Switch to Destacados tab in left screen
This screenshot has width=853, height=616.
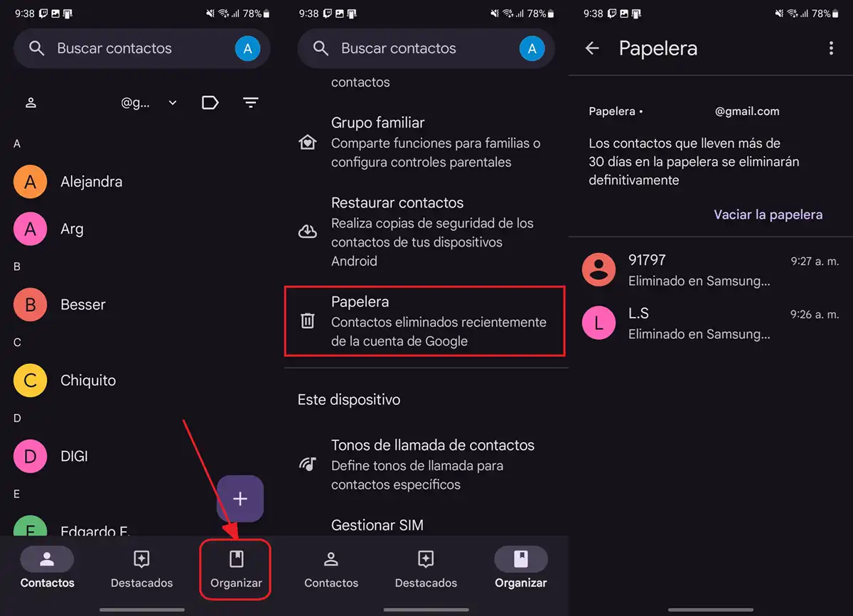tap(141, 568)
